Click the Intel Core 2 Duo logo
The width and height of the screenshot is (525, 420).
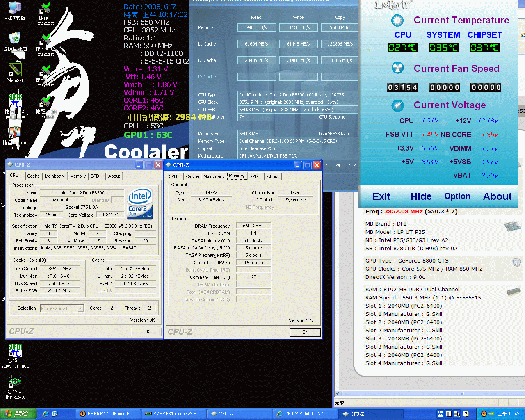pyautogui.click(x=140, y=203)
